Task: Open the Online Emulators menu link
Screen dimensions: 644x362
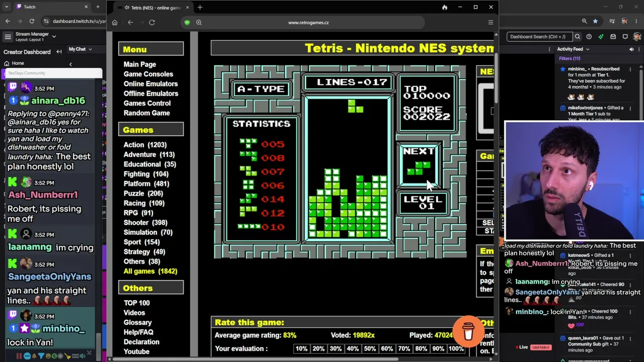Action: point(151,84)
